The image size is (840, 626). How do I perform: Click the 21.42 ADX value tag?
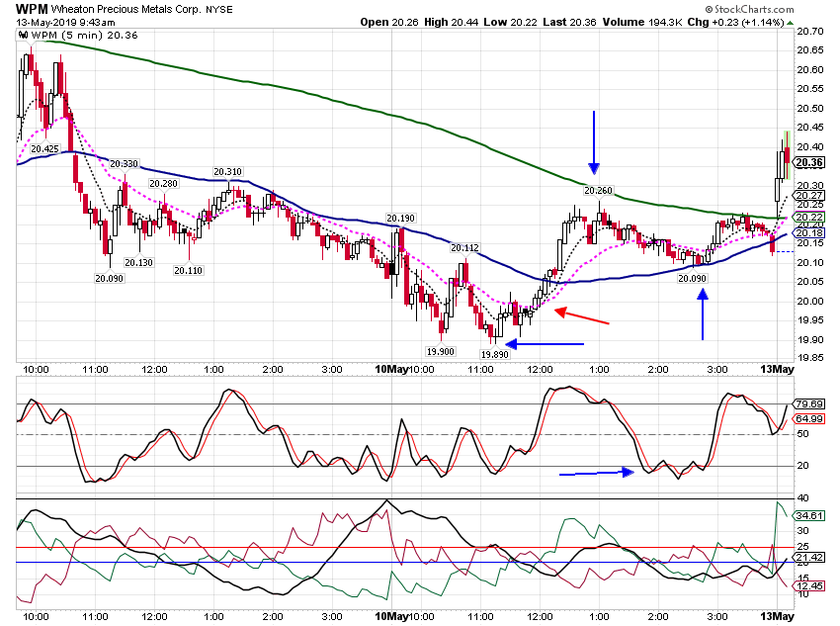(x=809, y=558)
